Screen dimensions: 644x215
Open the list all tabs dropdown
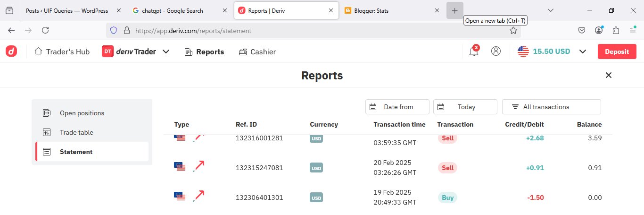point(550,10)
